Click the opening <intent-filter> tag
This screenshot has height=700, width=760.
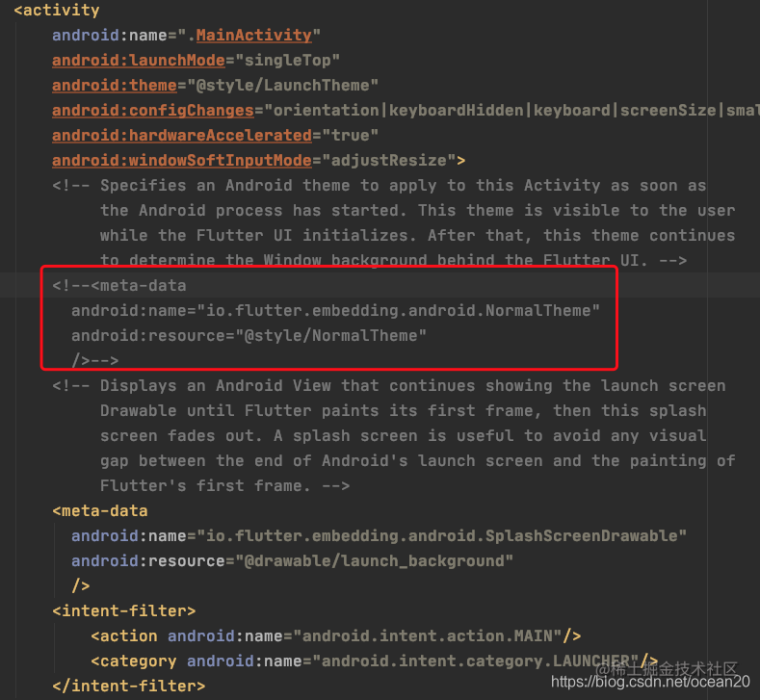124,610
